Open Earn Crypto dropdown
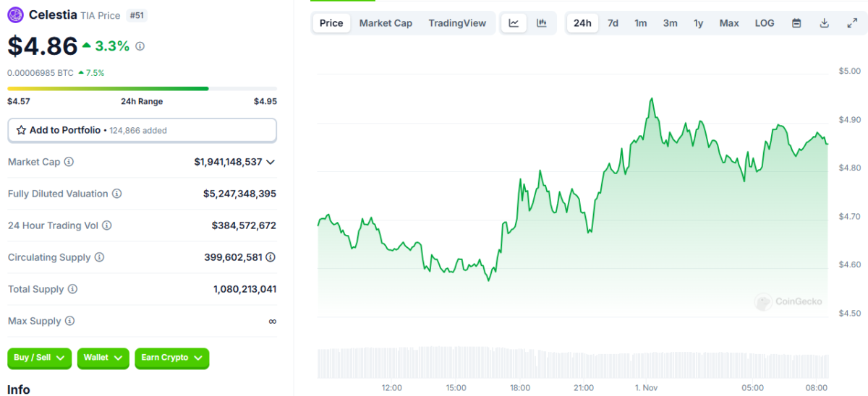The width and height of the screenshot is (868, 396). point(171,358)
